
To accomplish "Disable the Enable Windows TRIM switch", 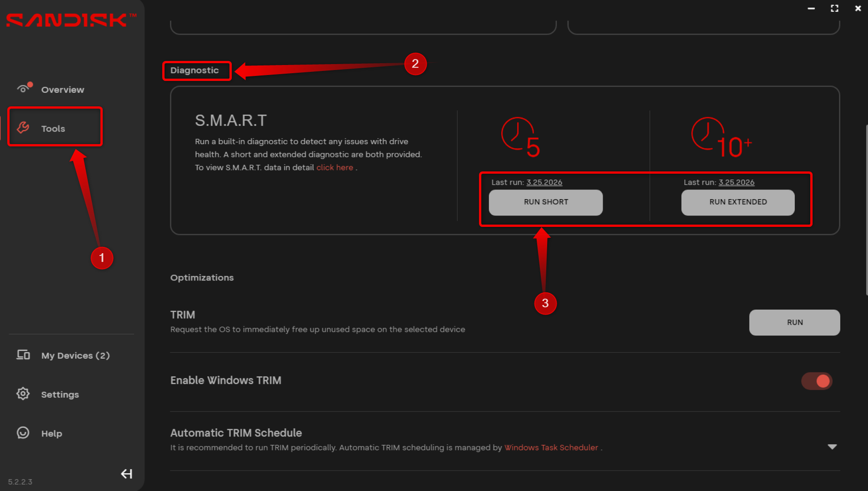I will tap(816, 380).
